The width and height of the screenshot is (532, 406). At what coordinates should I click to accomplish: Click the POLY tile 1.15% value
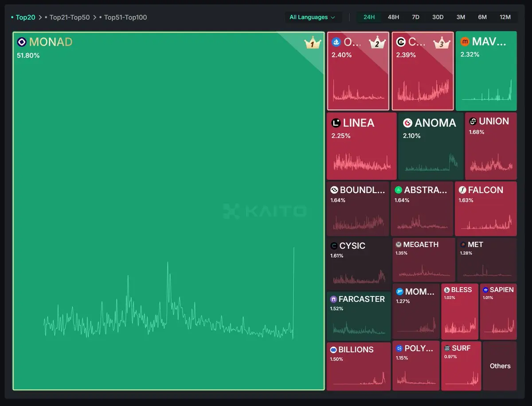click(x=402, y=358)
